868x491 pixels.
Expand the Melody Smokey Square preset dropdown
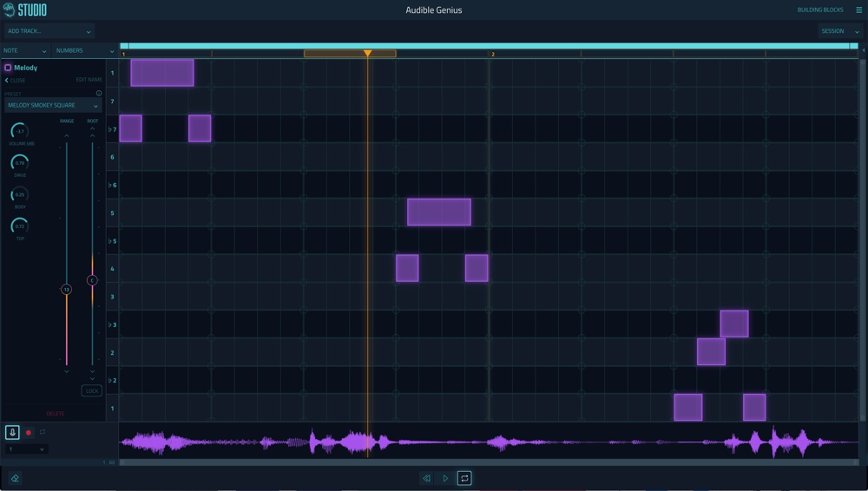(x=53, y=106)
